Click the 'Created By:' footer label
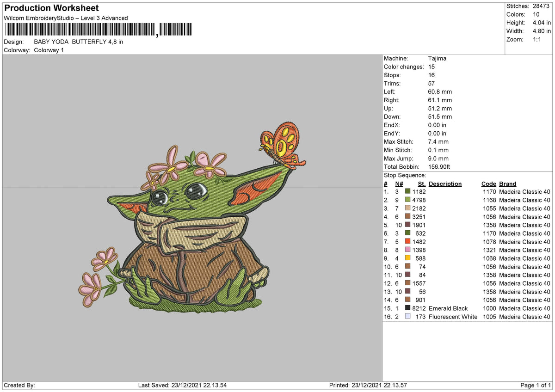 (19, 386)
